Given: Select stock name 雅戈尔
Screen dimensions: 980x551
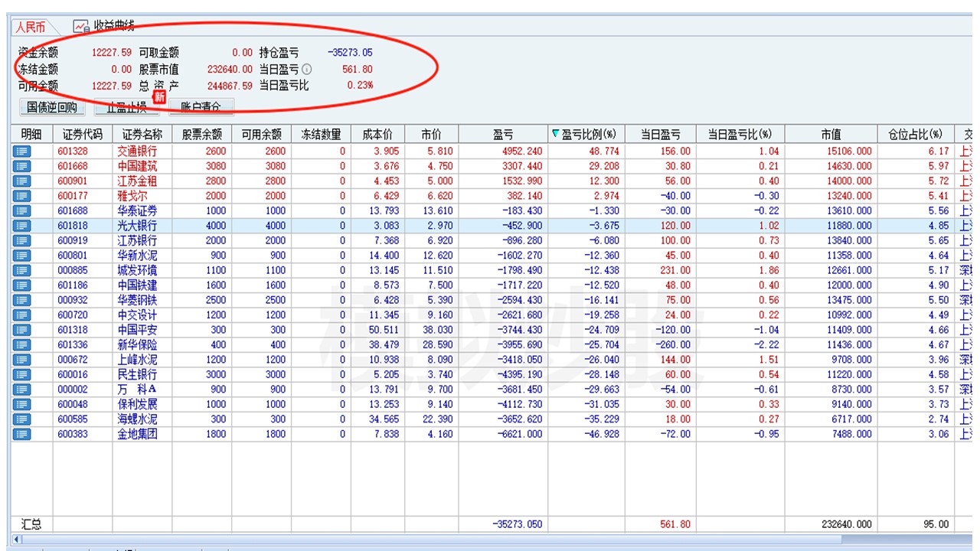Looking at the screenshot, I should tap(132, 196).
